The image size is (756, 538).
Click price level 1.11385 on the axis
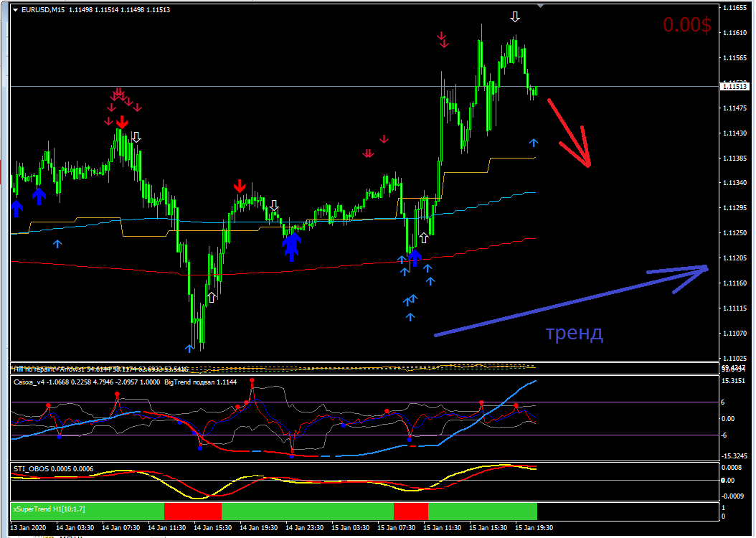click(x=734, y=158)
